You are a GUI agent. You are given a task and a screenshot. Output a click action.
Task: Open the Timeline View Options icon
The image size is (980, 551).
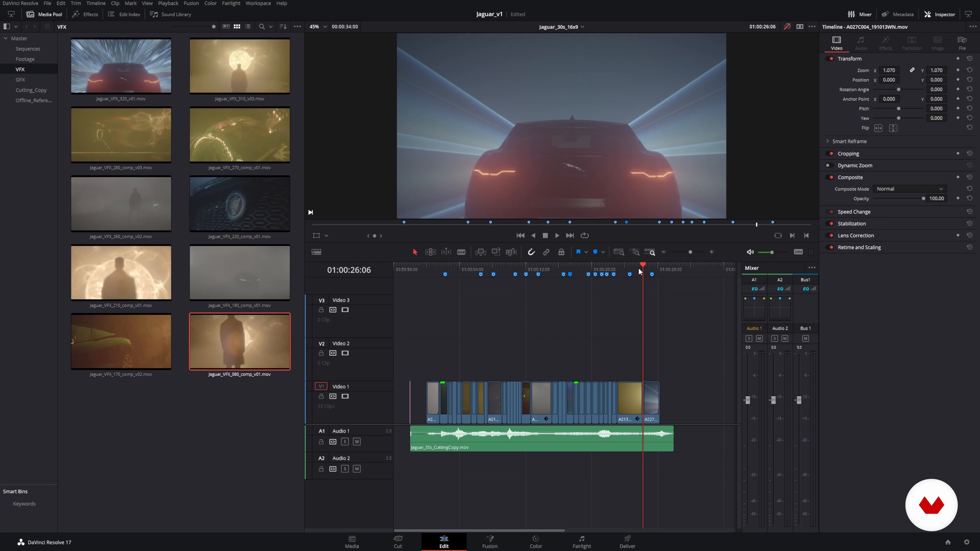click(x=316, y=252)
